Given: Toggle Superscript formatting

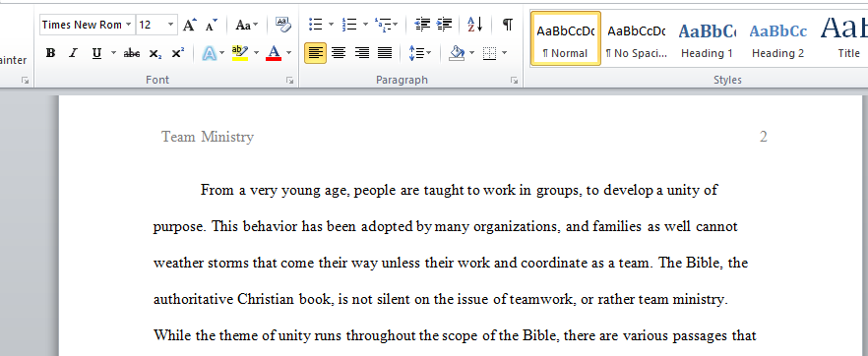Looking at the screenshot, I should [177, 54].
